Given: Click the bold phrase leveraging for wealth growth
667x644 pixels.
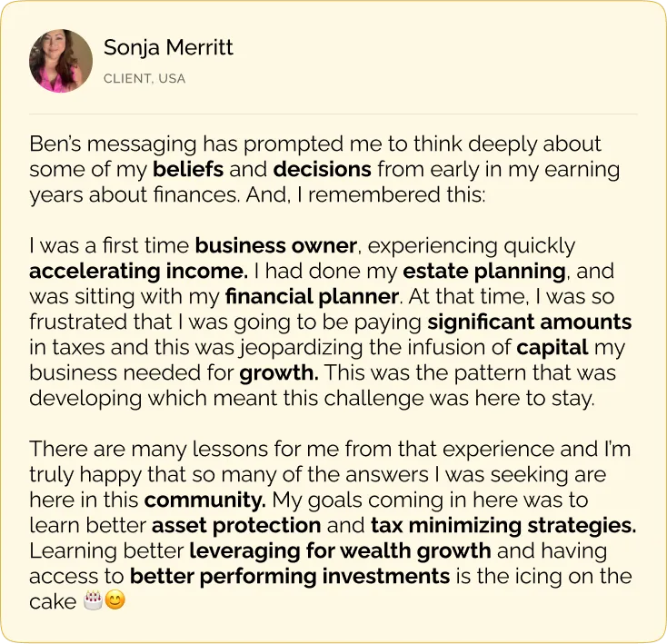Looking at the screenshot, I should click(340, 551).
